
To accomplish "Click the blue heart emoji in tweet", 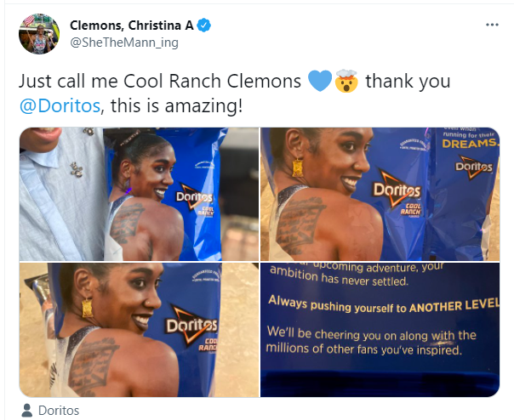I will click(320, 81).
